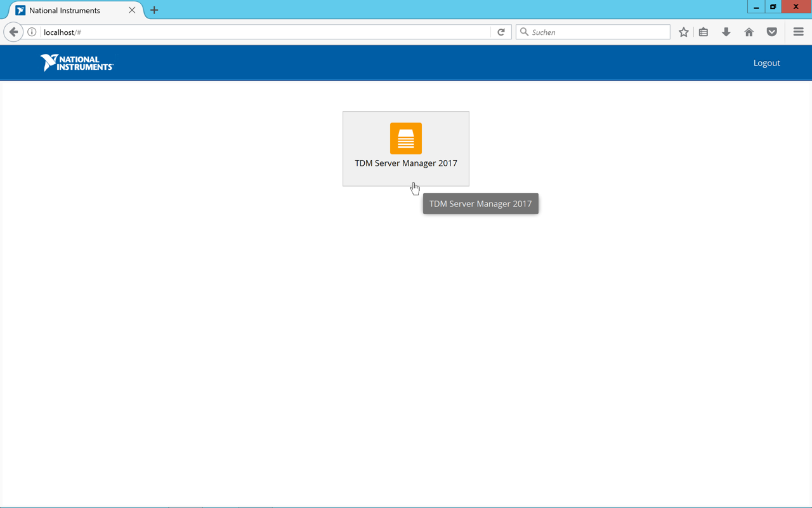Bookmark this page with the star icon
The height and width of the screenshot is (508, 812).
pyautogui.click(x=683, y=32)
